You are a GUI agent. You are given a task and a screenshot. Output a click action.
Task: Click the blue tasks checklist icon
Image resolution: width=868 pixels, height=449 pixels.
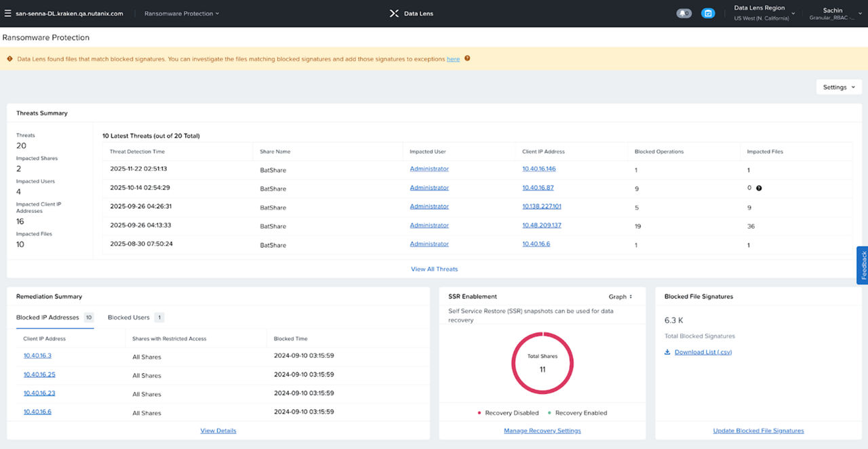tap(708, 14)
